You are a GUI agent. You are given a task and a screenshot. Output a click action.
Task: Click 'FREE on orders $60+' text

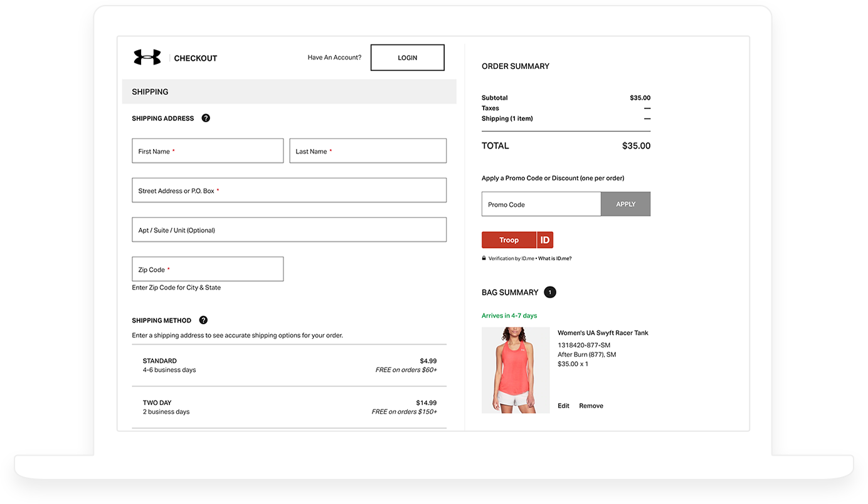[x=406, y=370]
